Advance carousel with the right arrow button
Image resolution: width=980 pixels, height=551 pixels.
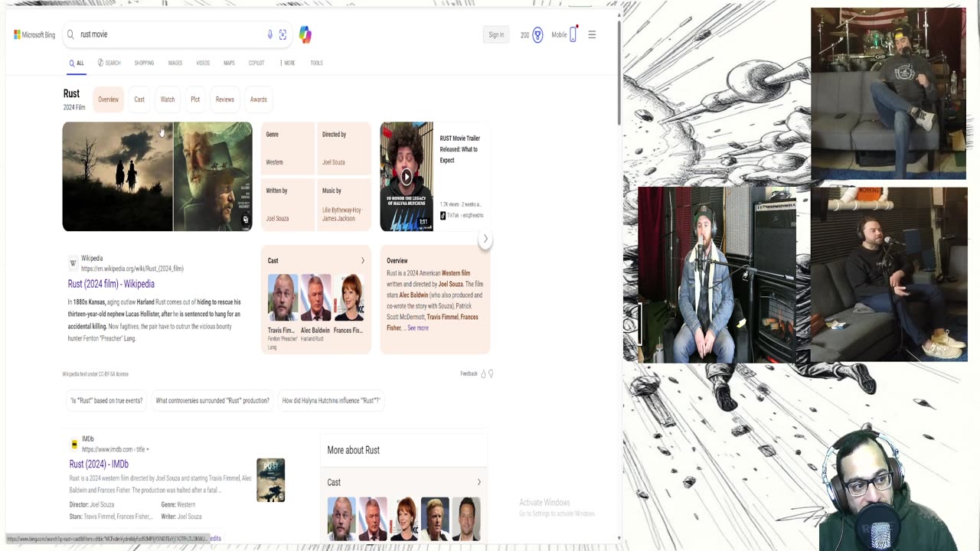tap(485, 239)
